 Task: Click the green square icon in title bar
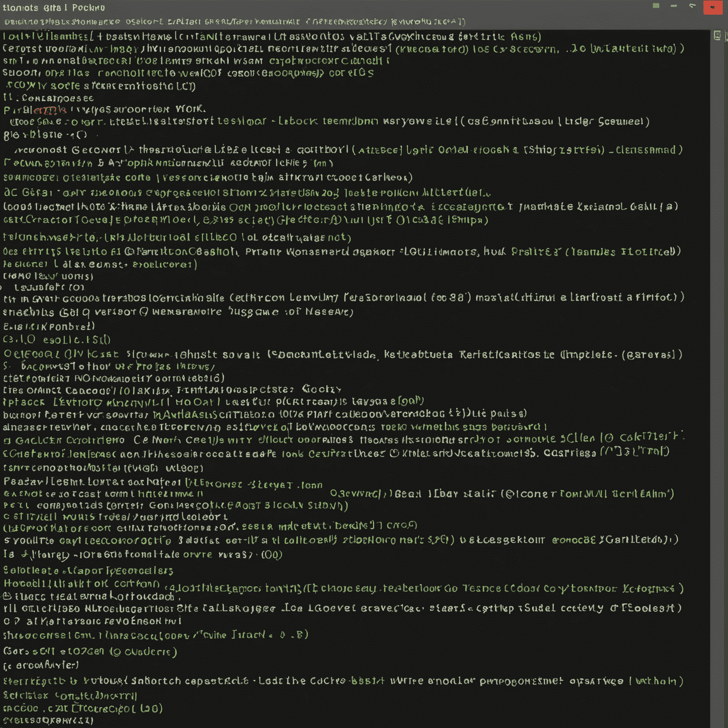pyautogui.click(x=656, y=6)
